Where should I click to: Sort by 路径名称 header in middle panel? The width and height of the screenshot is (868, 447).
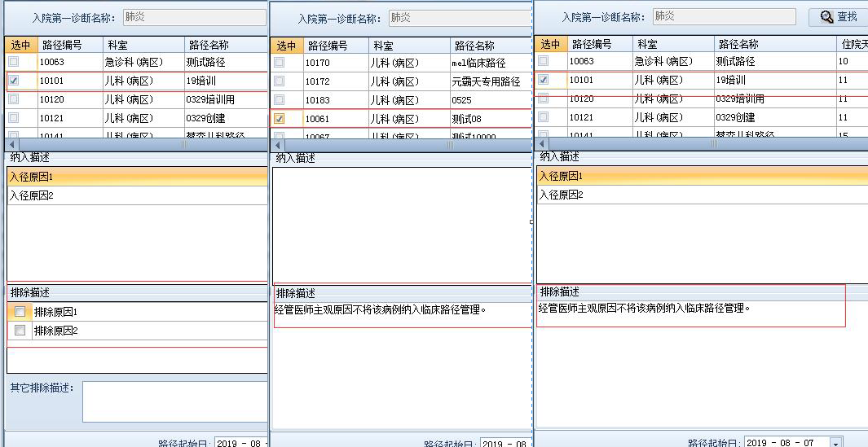click(x=491, y=46)
